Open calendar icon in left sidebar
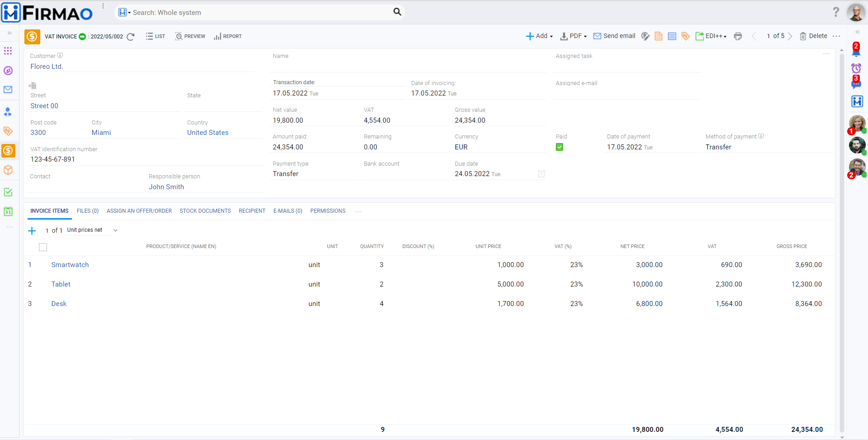 (x=8, y=211)
